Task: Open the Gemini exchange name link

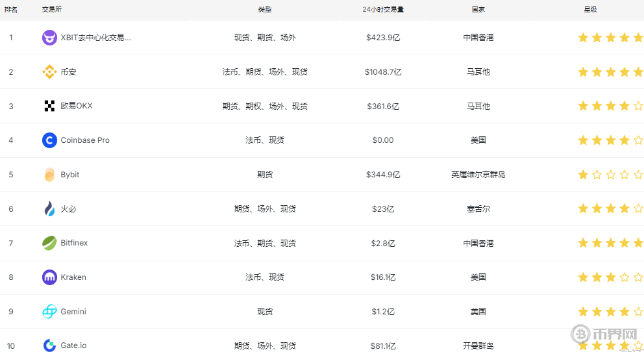Action: (x=73, y=311)
